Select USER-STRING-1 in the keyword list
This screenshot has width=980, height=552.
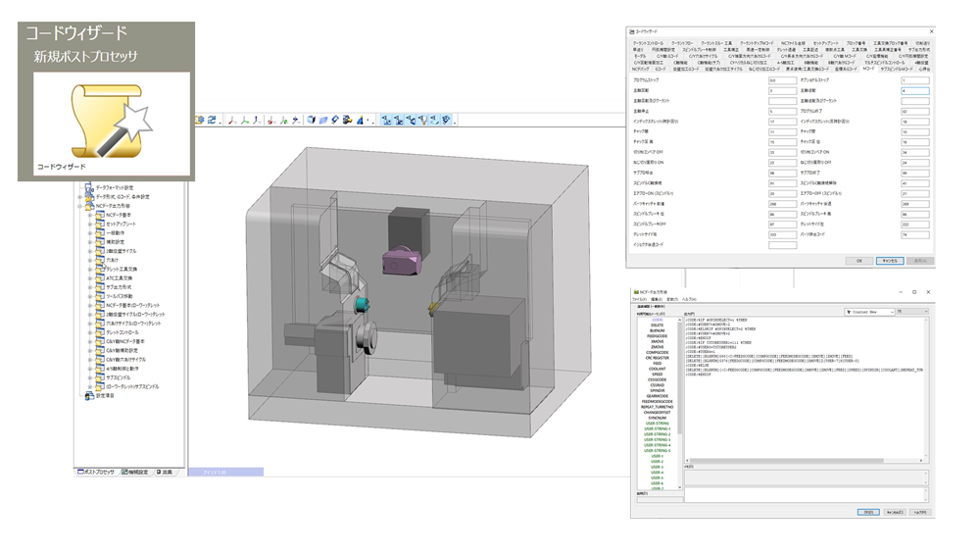point(658,427)
